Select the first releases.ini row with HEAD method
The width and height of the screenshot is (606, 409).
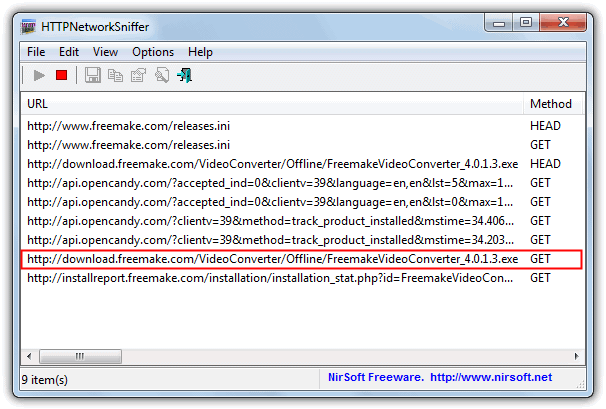tap(301, 126)
